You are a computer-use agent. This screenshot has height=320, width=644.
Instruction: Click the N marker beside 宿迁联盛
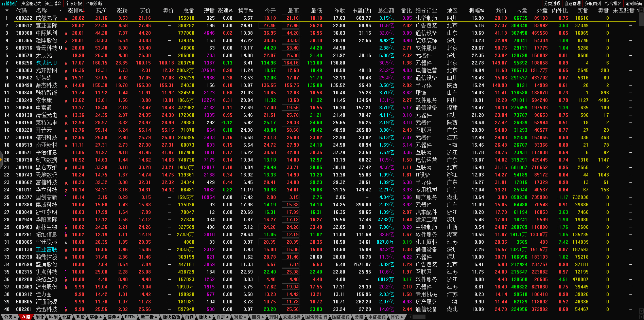(x=66, y=243)
